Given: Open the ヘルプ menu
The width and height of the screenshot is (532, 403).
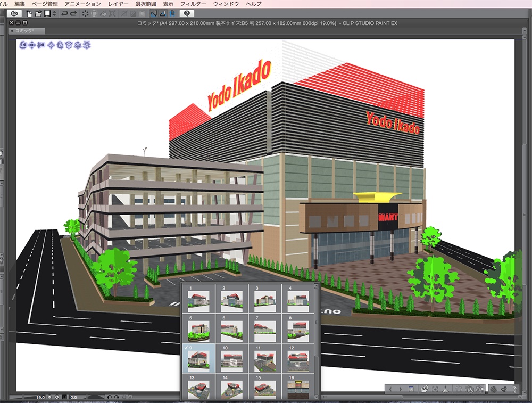Looking at the screenshot, I should point(253,4).
